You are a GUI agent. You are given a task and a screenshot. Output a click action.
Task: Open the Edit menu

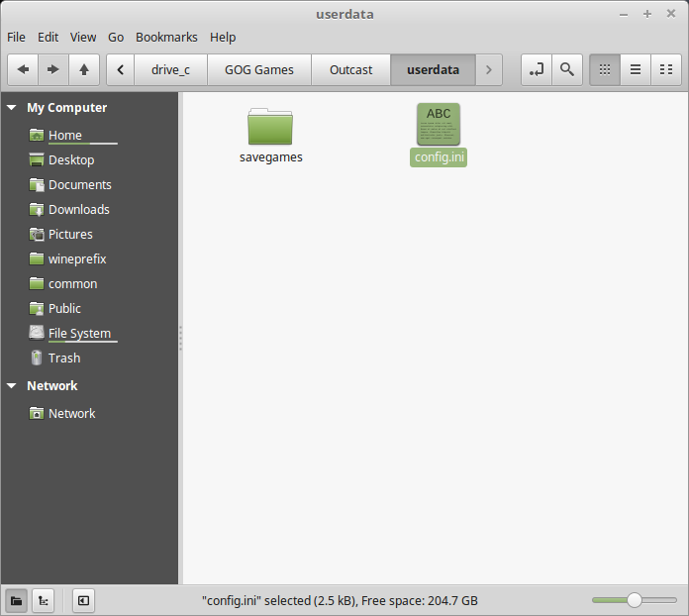tap(48, 38)
